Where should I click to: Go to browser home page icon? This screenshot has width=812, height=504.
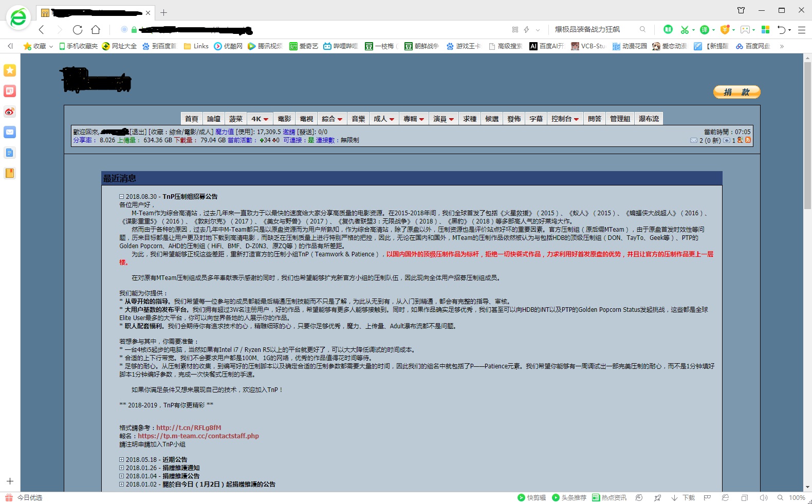click(96, 29)
